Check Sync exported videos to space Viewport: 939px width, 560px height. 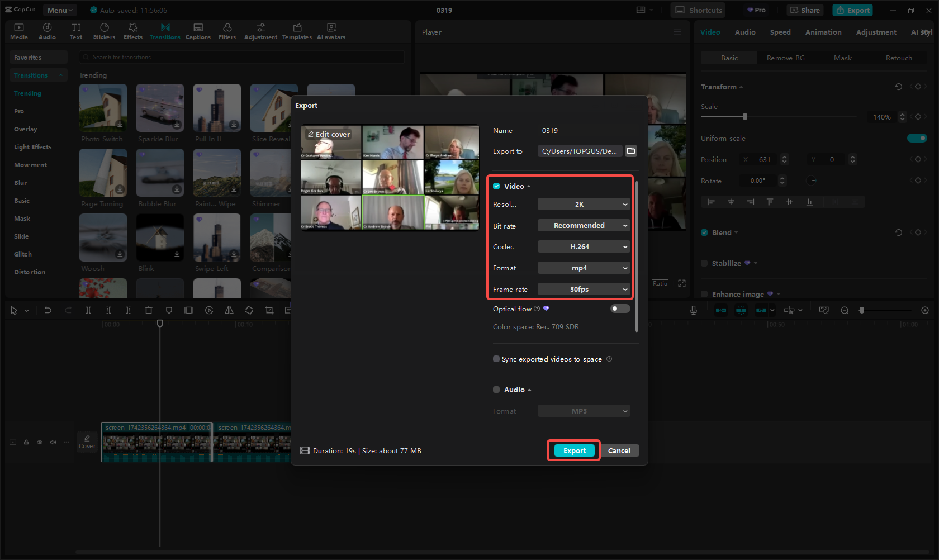[496, 359]
